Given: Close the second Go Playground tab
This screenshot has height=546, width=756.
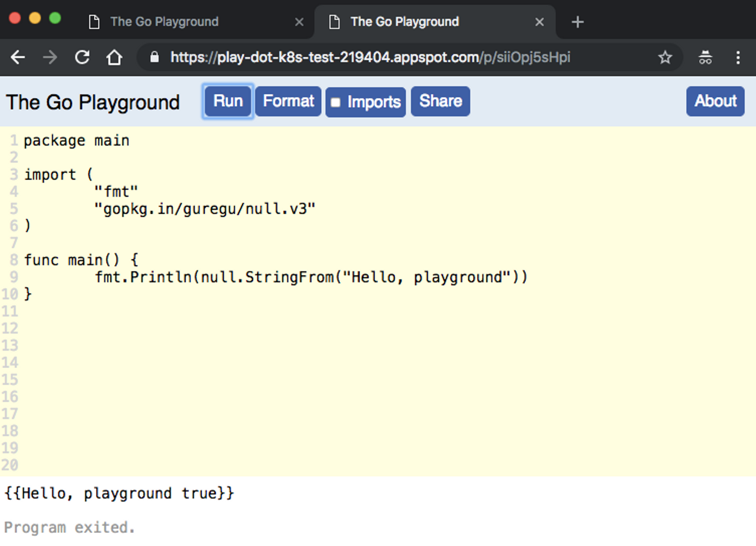Looking at the screenshot, I should point(539,22).
